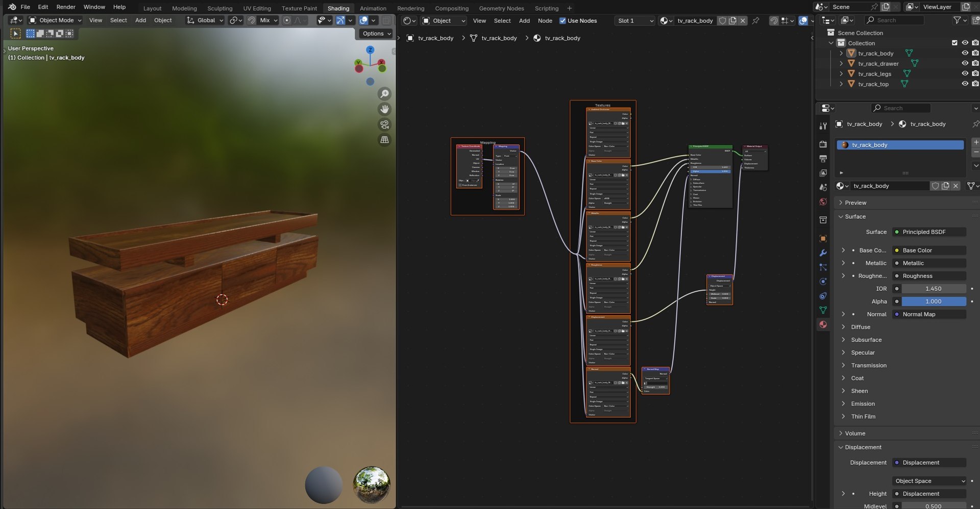The height and width of the screenshot is (509, 980).
Task: Expand the Preview panel
Action: [855, 203]
